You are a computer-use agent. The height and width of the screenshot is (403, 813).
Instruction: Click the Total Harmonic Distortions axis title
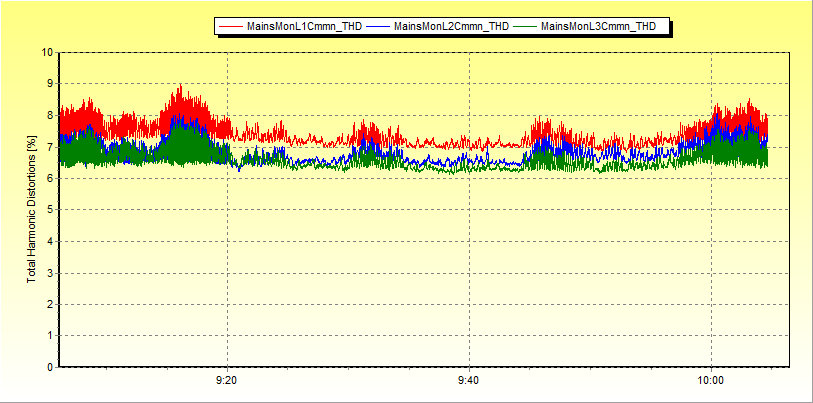click(x=32, y=210)
